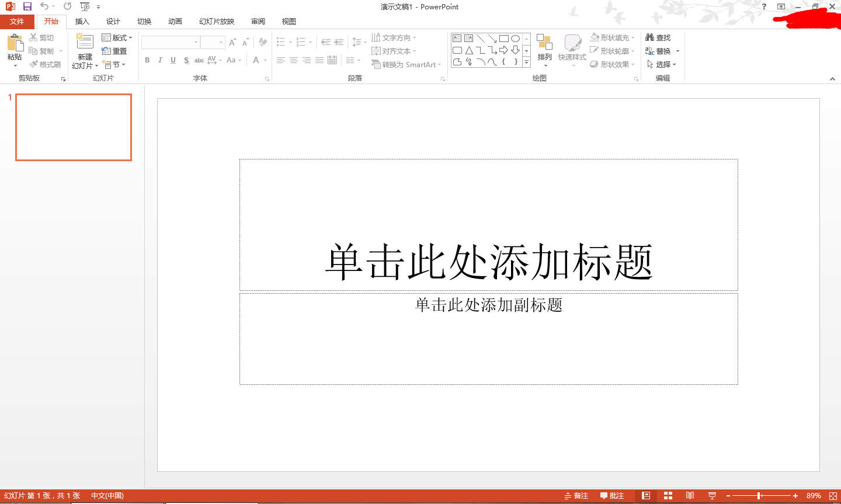Switch to the Design (设计) tab
This screenshot has width=841, height=504.
(113, 22)
